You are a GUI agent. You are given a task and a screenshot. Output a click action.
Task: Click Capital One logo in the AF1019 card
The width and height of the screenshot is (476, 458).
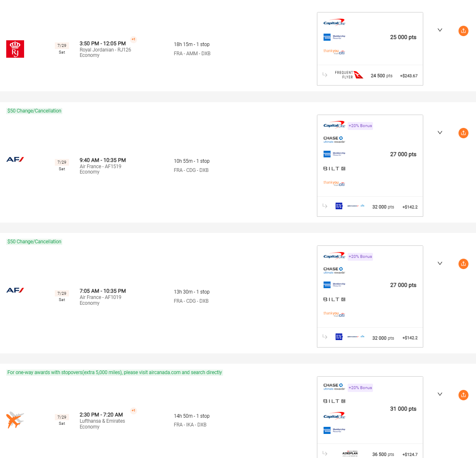334,256
